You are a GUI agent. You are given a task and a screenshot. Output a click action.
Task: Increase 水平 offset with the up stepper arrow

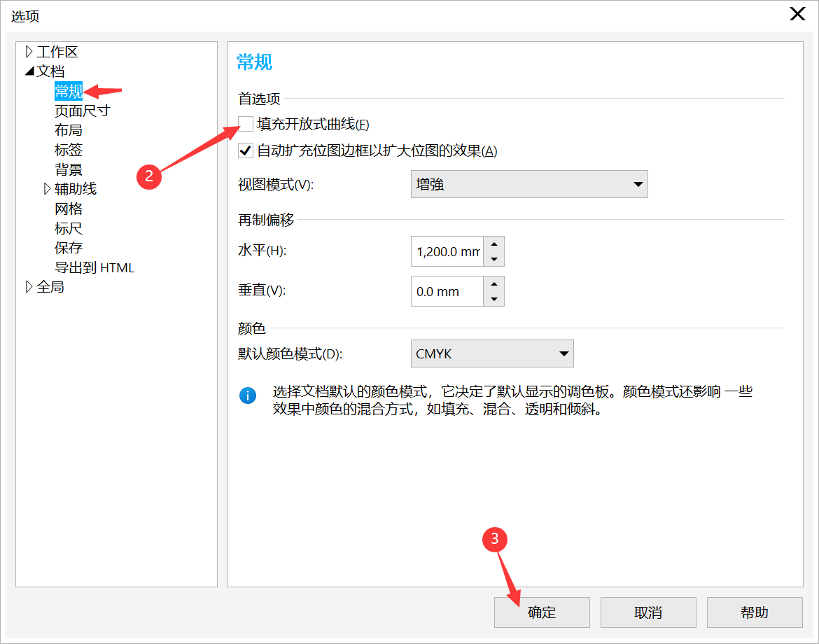coord(496,246)
